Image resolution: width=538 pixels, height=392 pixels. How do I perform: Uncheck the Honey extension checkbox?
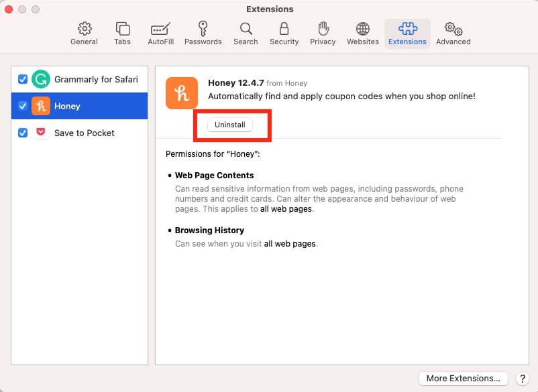click(x=23, y=106)
